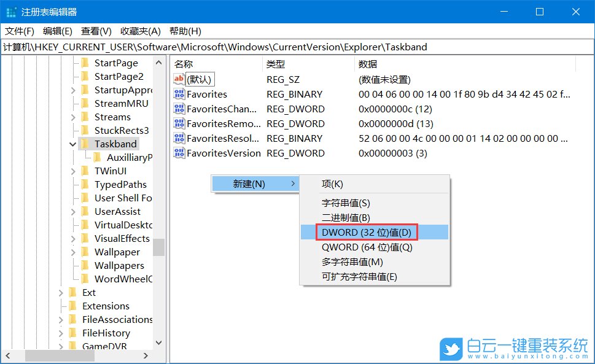Expand the Wallpaper registry key

[72, 252]
